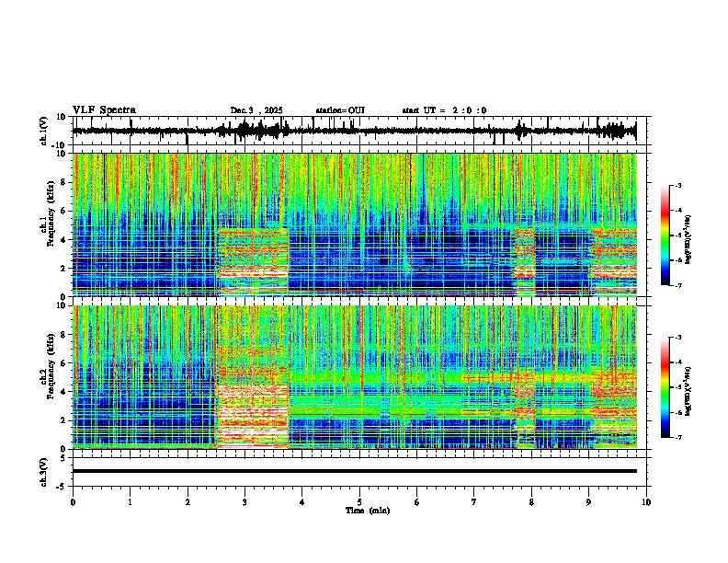Screen dimensions: 728x563
Task: Click the ch.1 voltage waveform trace
Action: (354, 131)
